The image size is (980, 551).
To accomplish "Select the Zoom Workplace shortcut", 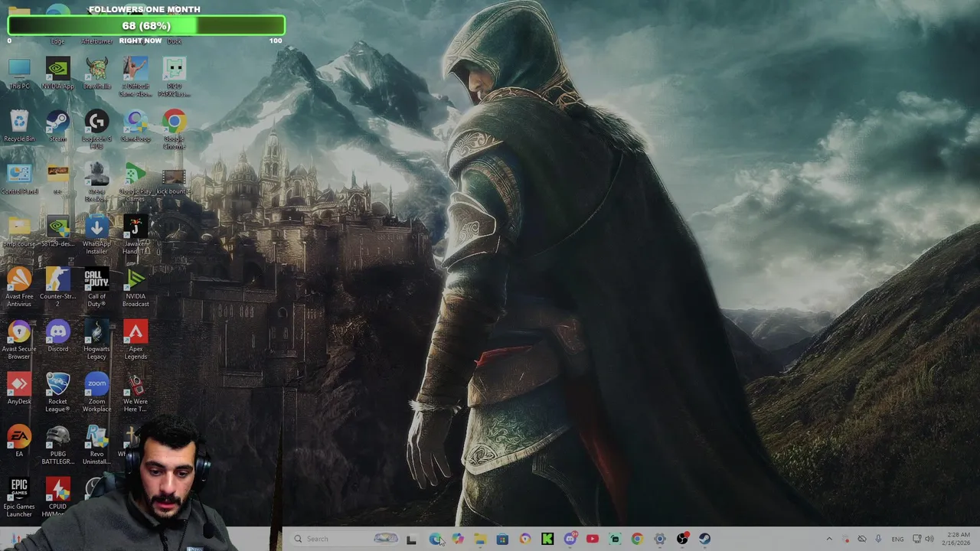I will pos(96,393).
